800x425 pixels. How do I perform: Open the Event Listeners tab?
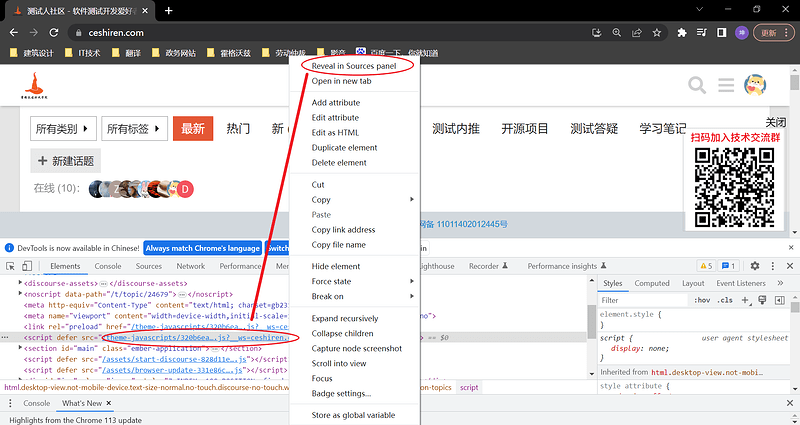(741, 283)
